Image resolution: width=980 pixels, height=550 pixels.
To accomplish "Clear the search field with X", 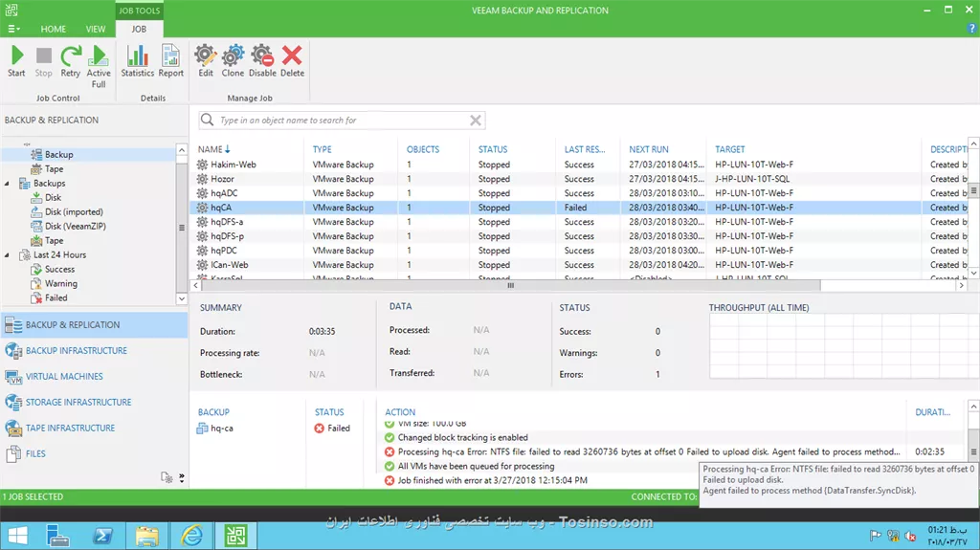I will [476, 120].
